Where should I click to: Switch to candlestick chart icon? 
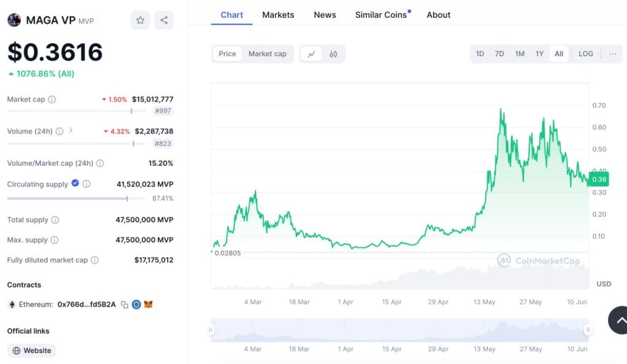coord(333,54)
